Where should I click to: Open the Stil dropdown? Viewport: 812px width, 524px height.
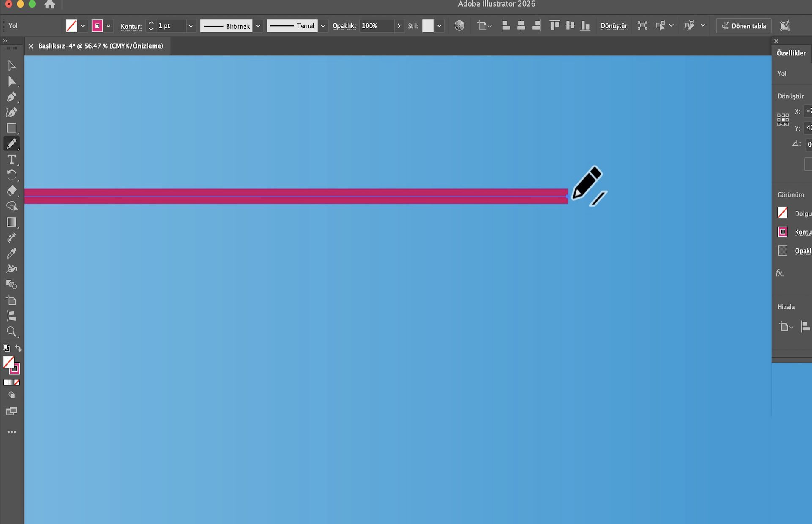pos(439,26)
